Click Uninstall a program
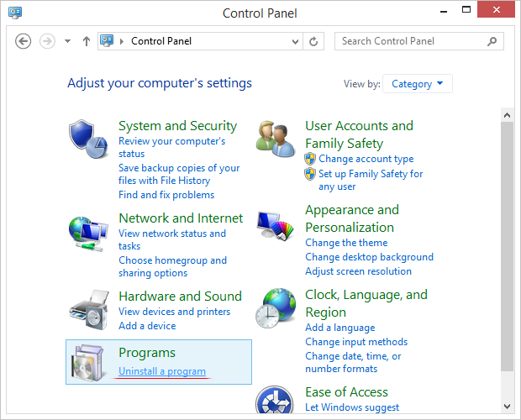The width and height of the screenshot is (521, 420). tap(162, 371)
